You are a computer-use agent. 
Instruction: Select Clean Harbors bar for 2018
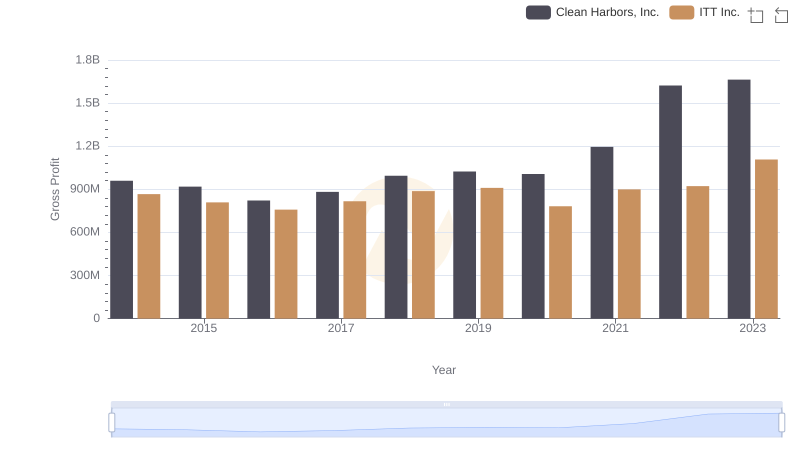point(396,247)
